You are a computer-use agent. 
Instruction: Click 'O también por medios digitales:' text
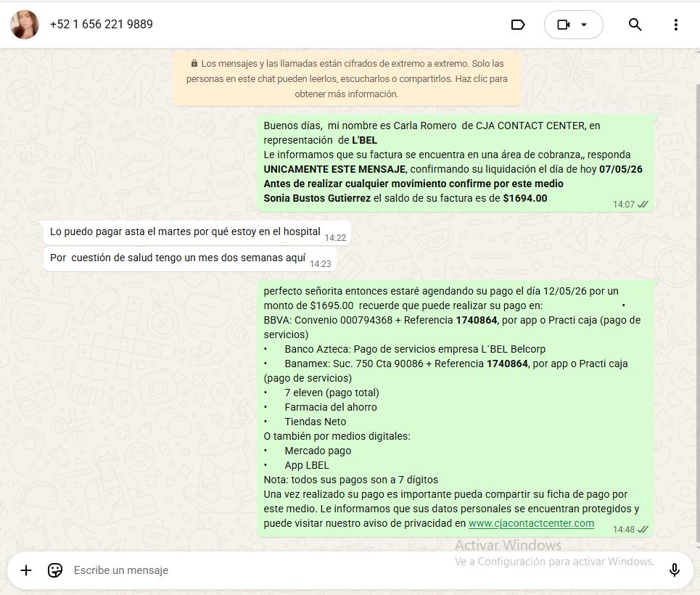(x=337, y=436)
